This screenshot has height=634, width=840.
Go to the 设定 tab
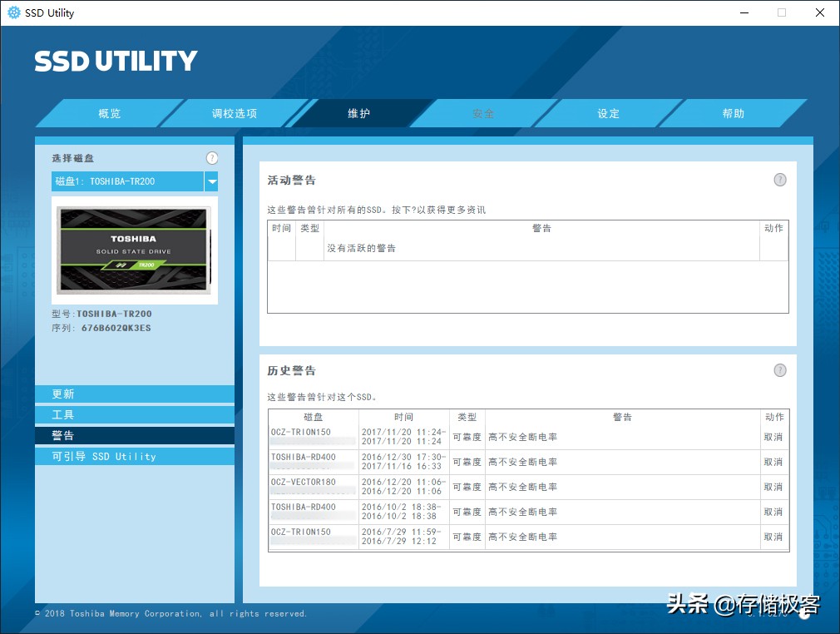(x=608, y=114)
